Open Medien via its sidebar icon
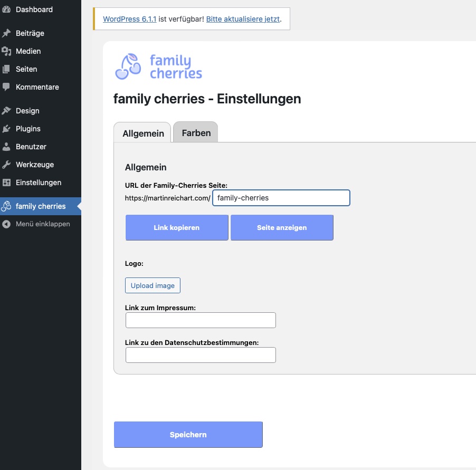Viewport: 476px width, 470px height. click(6, 51)
